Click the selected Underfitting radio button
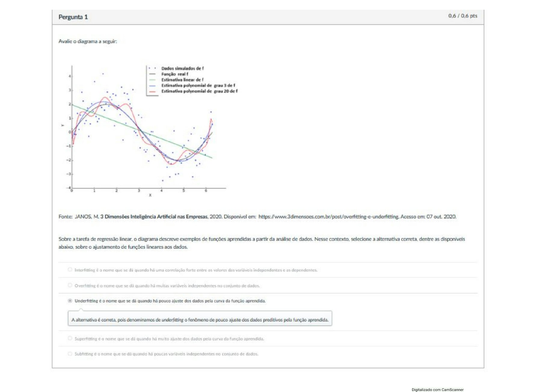 (70, 301)
